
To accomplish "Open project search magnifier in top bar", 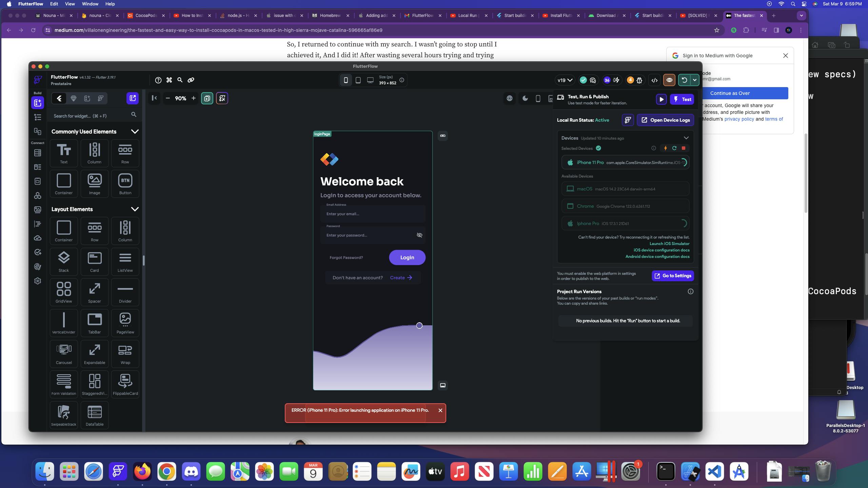I will (180, 80).
